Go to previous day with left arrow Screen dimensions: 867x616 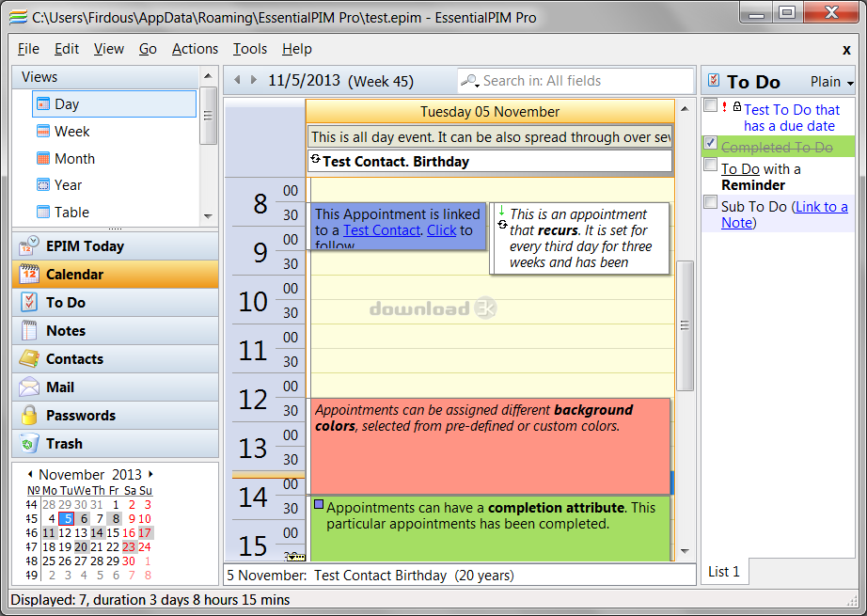pyautogui.click(x=237, y=81)
